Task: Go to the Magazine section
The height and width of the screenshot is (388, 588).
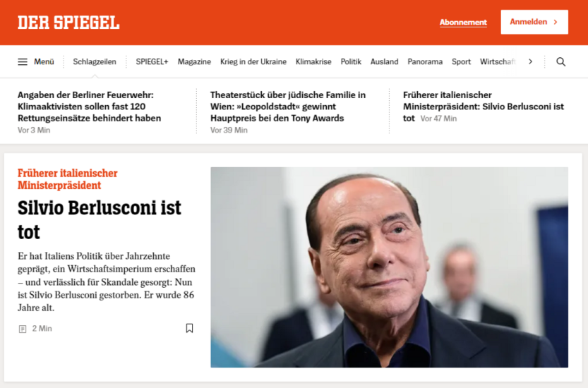Action: point(194,62)
